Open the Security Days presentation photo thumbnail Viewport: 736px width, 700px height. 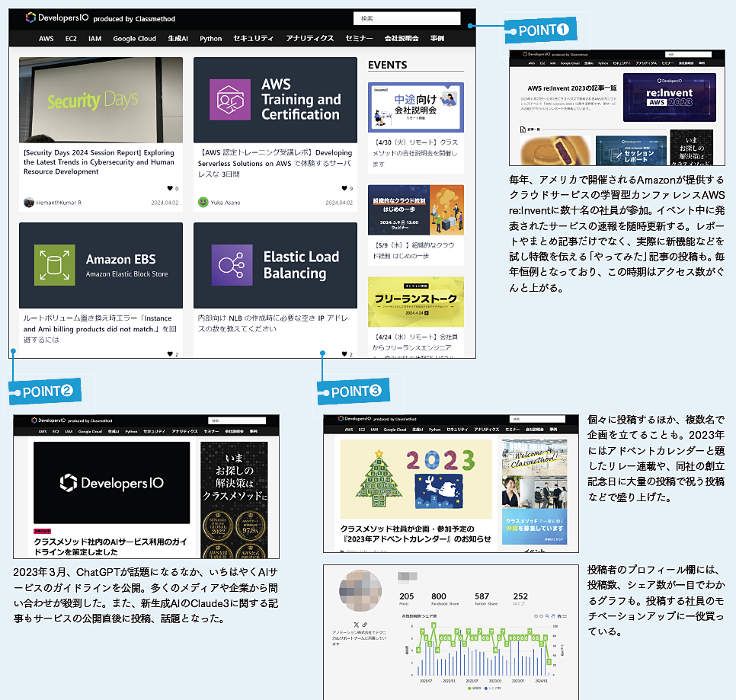pyautogui.click(x=101, y=100)
